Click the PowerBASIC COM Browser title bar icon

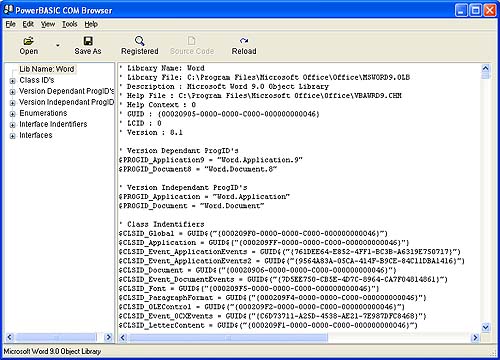pos(8,10)
